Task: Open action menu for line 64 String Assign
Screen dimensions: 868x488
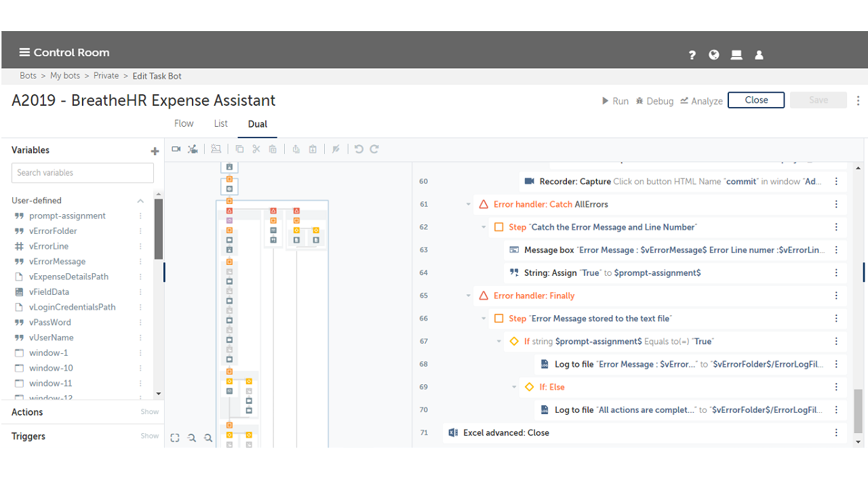Action: (x=836, y=272)
